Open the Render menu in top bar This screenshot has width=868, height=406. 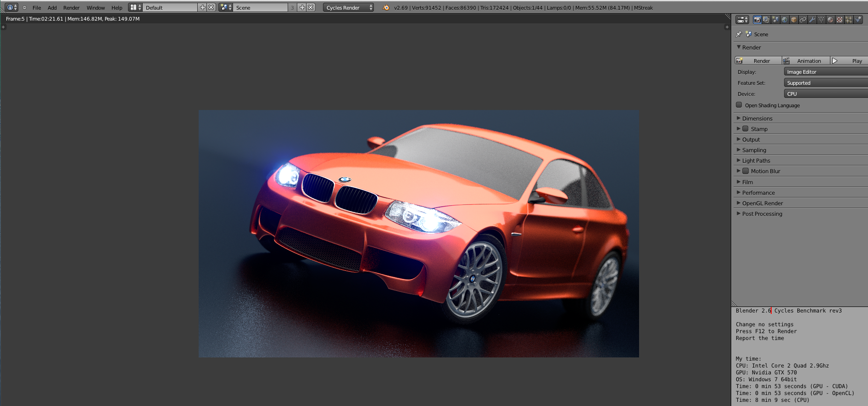[71, 8]
